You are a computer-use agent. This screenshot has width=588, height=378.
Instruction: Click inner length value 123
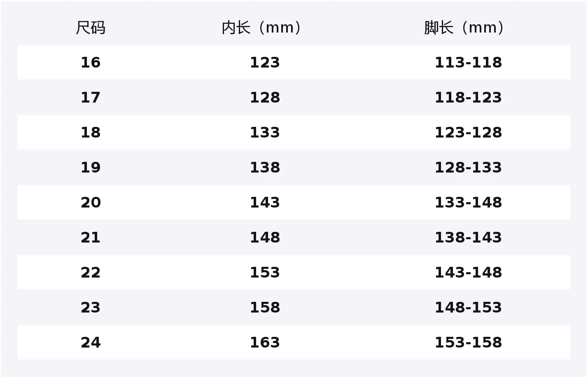pyautogui.click(x=265, y=63)
